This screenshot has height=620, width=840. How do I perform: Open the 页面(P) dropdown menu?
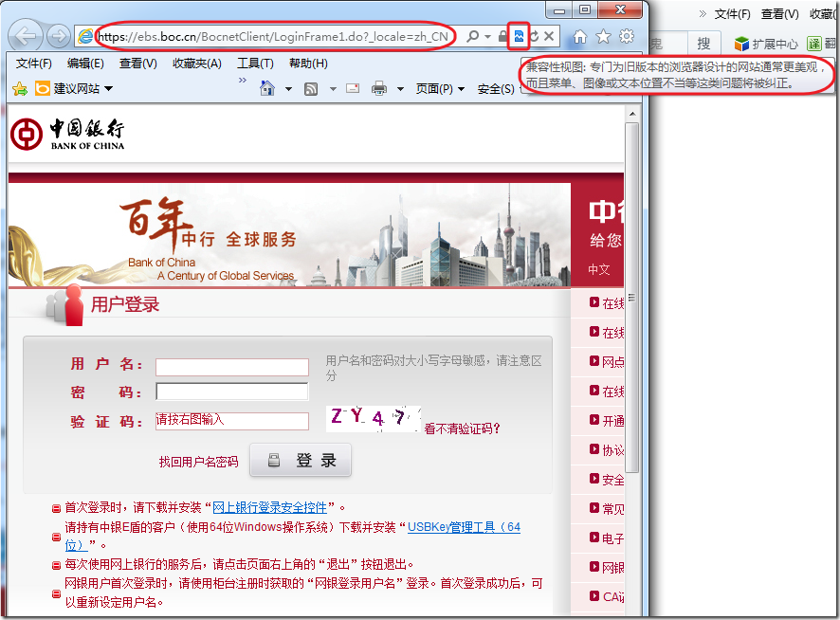click(440, 89)
